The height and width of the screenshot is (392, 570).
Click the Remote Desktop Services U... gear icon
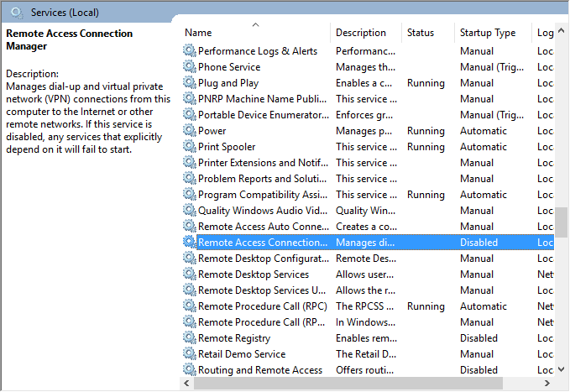pyautogui.click(x=190, y=290)
